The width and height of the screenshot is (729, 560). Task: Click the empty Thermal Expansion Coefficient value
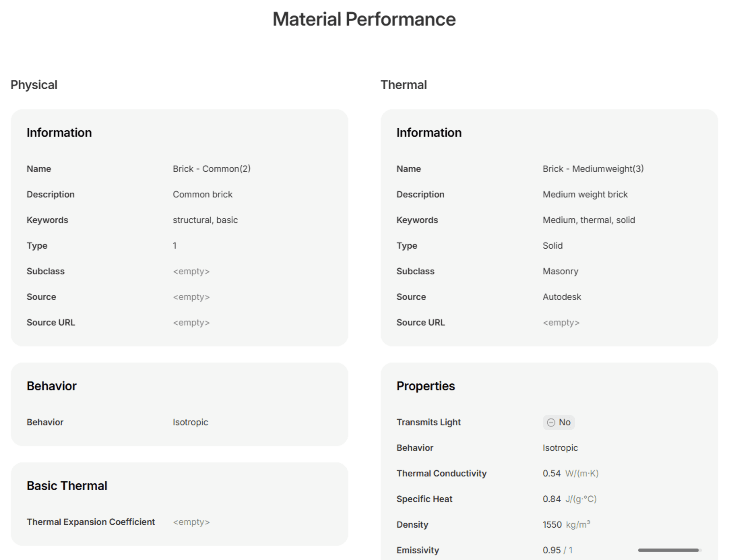click(191, 522)
